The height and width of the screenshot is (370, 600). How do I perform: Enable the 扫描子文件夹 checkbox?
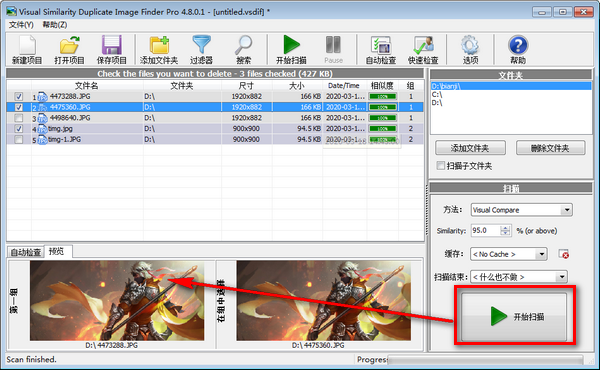point(441,165)
